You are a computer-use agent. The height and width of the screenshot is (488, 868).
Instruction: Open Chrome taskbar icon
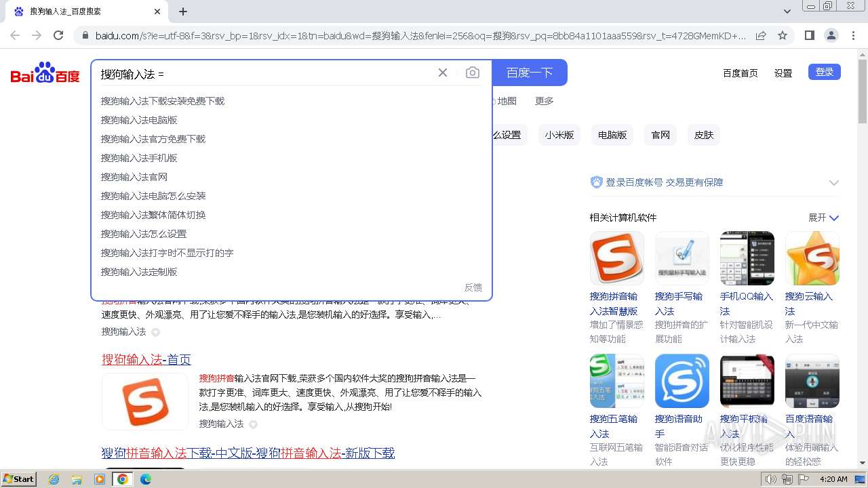122,479
